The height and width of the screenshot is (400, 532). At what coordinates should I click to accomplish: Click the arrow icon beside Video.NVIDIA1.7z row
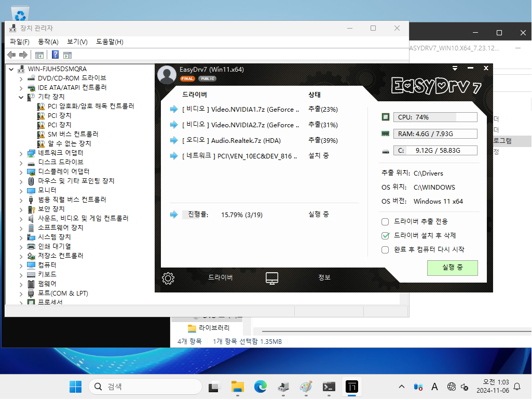[174, 109]
